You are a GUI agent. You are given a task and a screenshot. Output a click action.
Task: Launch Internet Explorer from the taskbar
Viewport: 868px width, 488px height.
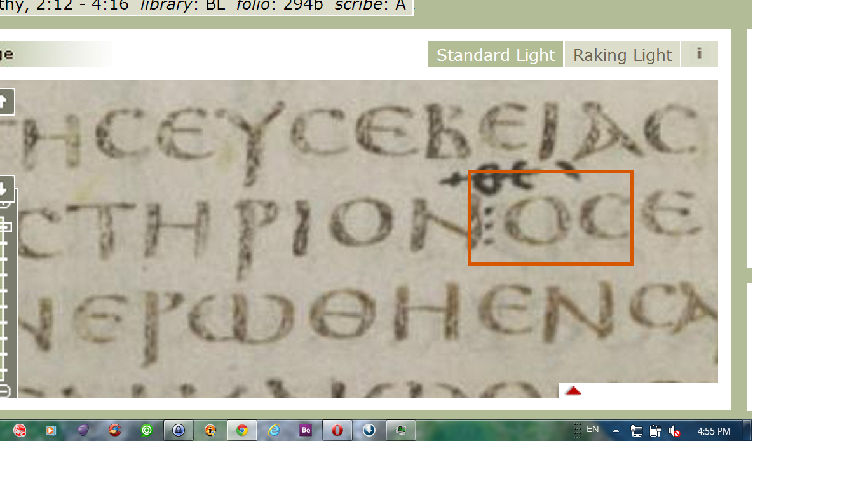(x=274, y=430)
